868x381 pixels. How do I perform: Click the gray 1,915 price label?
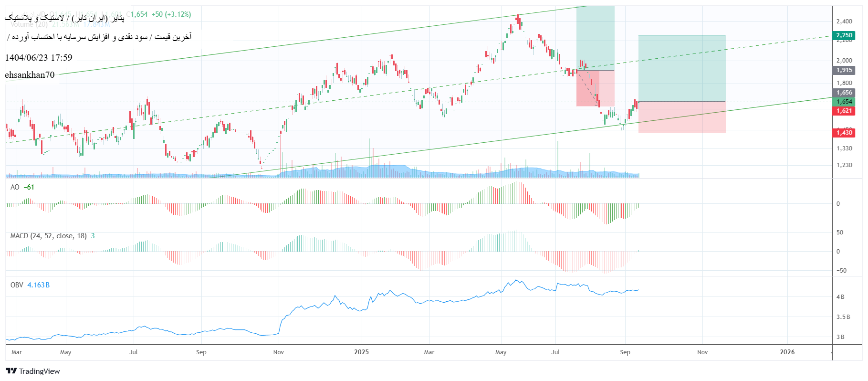point(844,70)
